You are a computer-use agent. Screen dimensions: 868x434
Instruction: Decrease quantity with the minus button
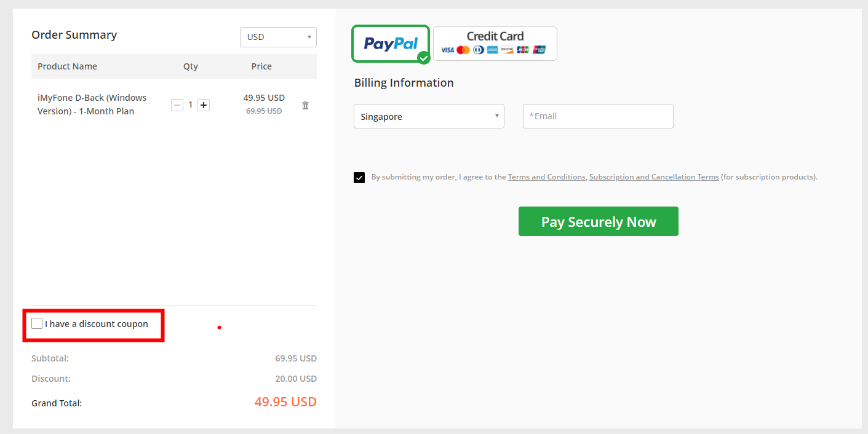click(177, 105)
